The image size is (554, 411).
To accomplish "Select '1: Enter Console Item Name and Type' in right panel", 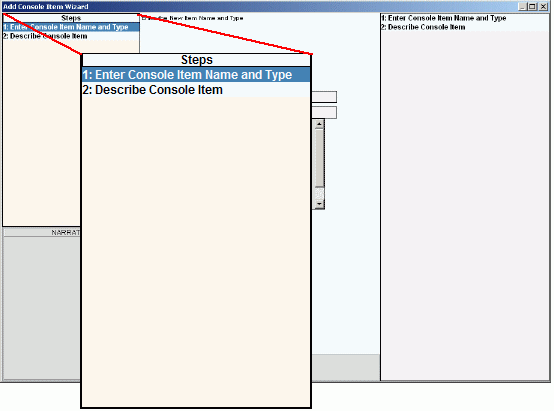I will 444,18.
